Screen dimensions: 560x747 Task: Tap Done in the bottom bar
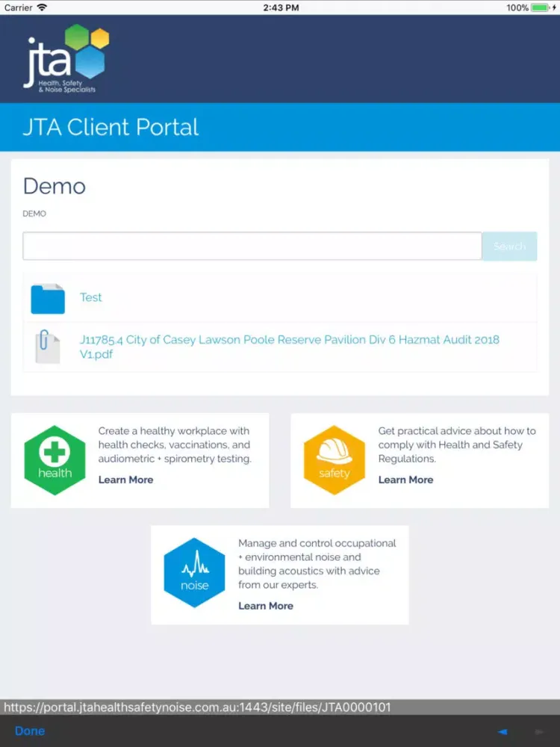pos(30,731)
